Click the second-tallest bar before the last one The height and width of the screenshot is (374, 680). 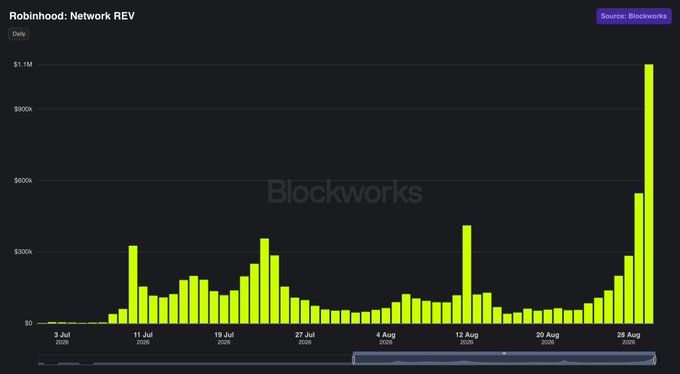coord(639,258)
